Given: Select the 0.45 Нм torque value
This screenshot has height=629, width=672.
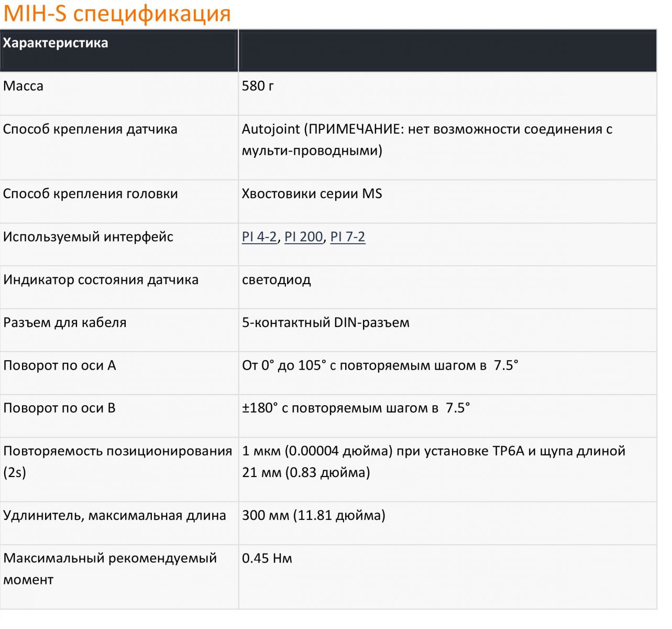Looking at the screenshot, I should pos(267,559).
